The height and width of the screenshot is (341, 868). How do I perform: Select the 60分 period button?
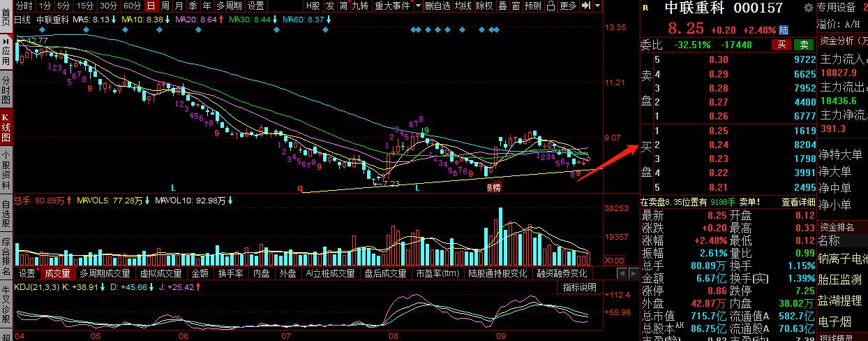pyautogui.click(x=131, y=6)
